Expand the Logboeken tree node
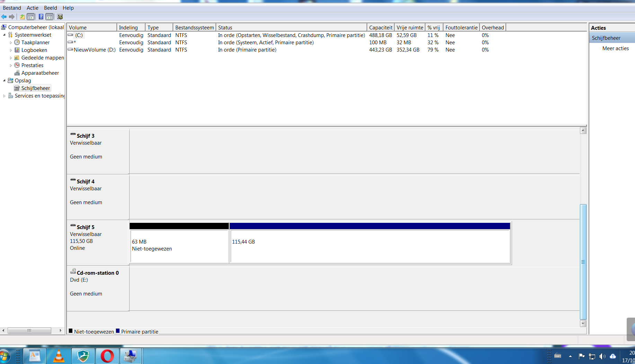Screen dimensions: 635x364 click(x=11, y=50)
